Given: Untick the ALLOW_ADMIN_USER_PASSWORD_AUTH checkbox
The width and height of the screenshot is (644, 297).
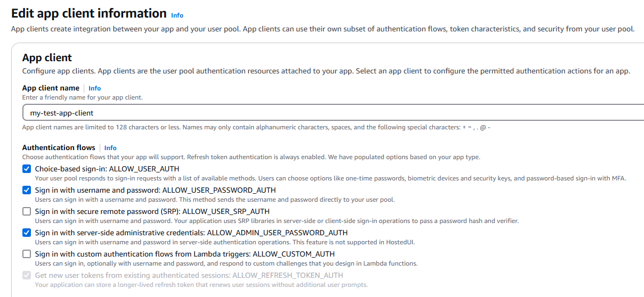Looking at the screenshot, I should click(x=27, y=233).
